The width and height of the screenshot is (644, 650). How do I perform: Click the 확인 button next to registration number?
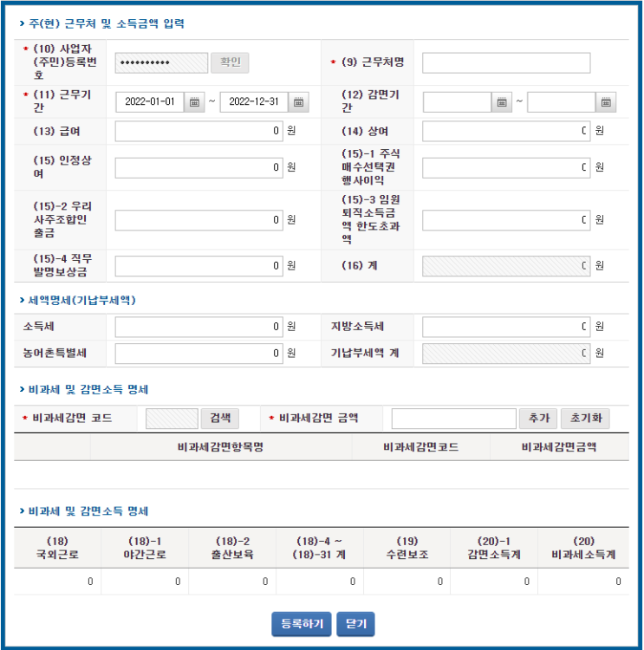pos(230,62)
